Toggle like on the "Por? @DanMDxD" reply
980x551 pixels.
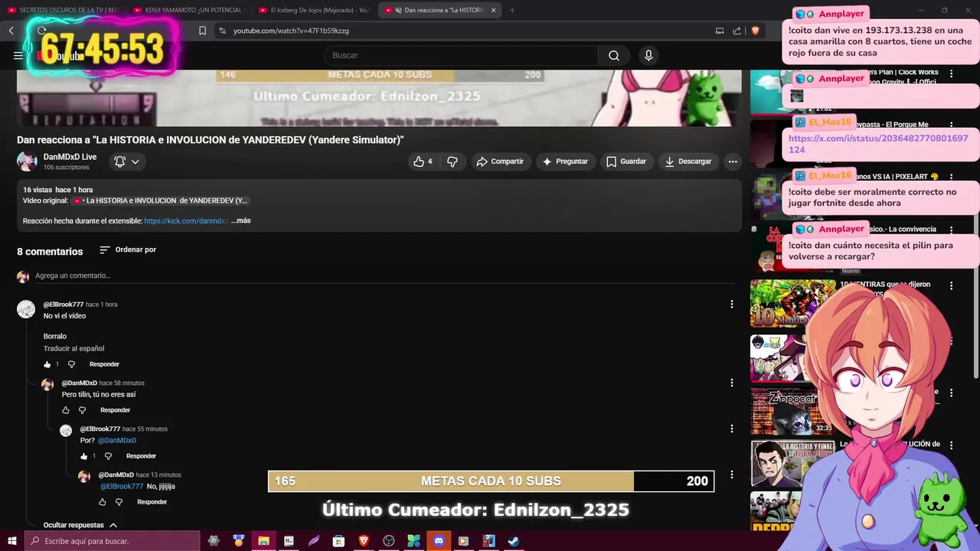(x=84, y=456)
